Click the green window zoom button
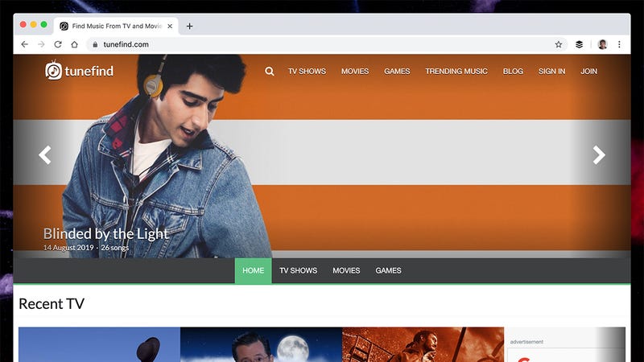Screen dimensions: 644x362 point(43,25)
